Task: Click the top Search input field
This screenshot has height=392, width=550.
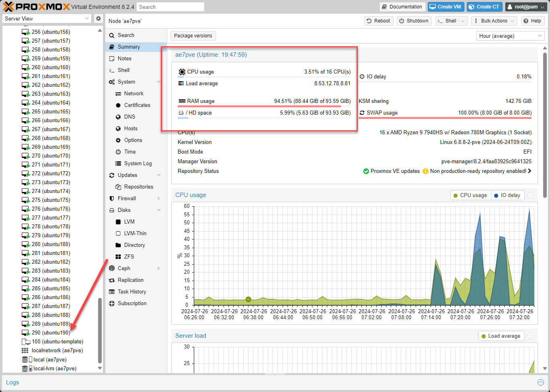Action: click(x=170, y=7)
